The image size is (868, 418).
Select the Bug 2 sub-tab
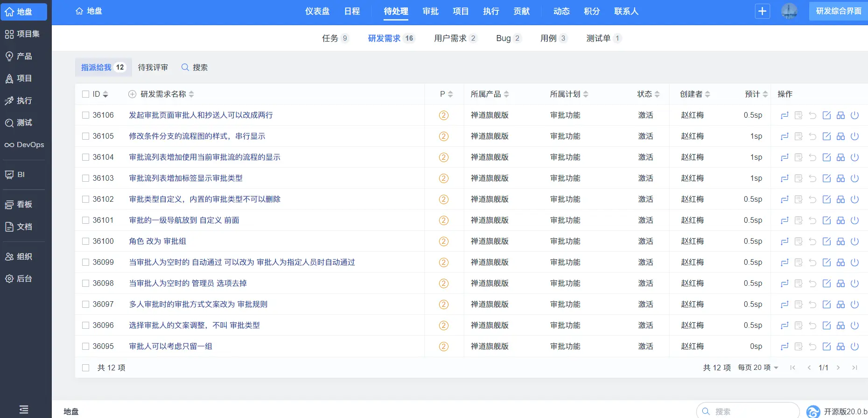click(x=508, y=38)
